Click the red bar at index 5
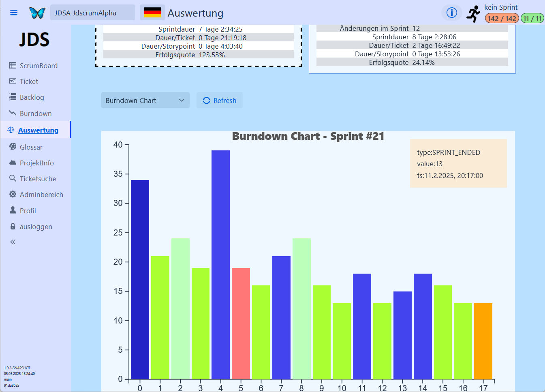Screen dimensions: 545x392 pyautogui.click(x=241, y=323)
